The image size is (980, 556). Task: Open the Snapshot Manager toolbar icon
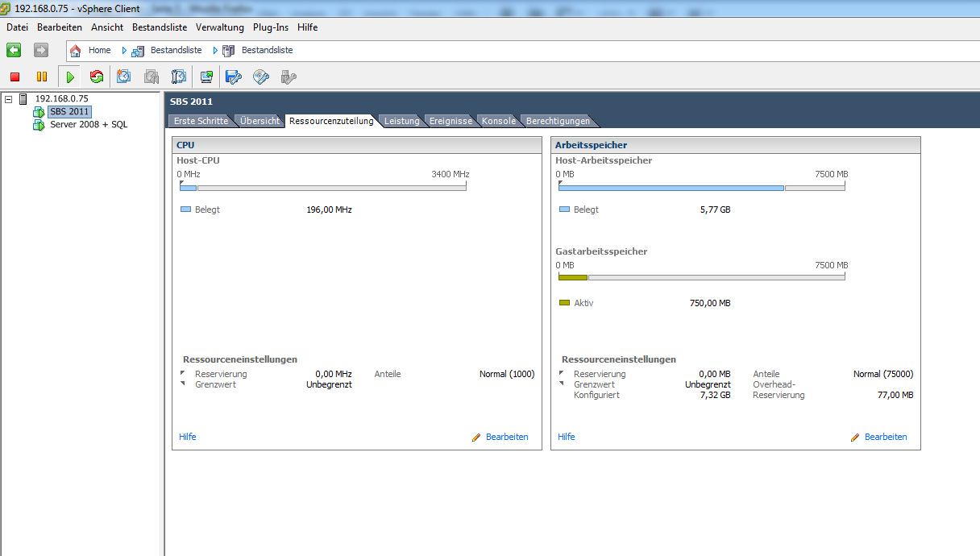tap(178, 77)
